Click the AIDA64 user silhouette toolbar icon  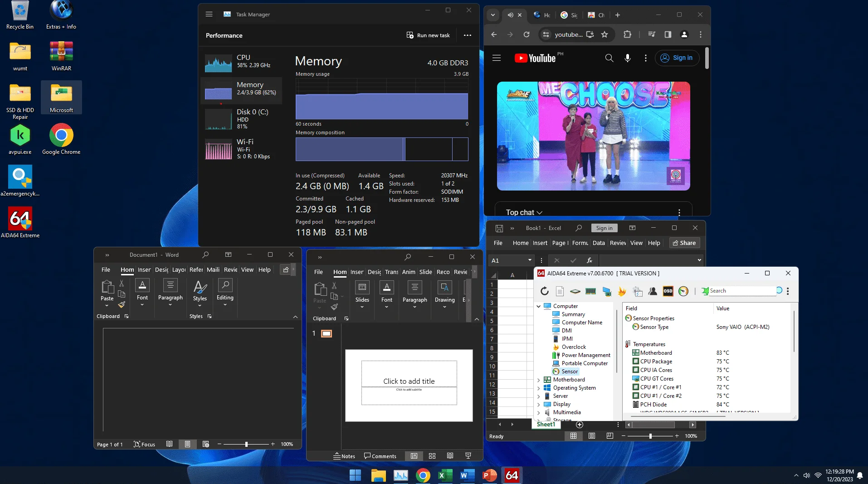653,291
